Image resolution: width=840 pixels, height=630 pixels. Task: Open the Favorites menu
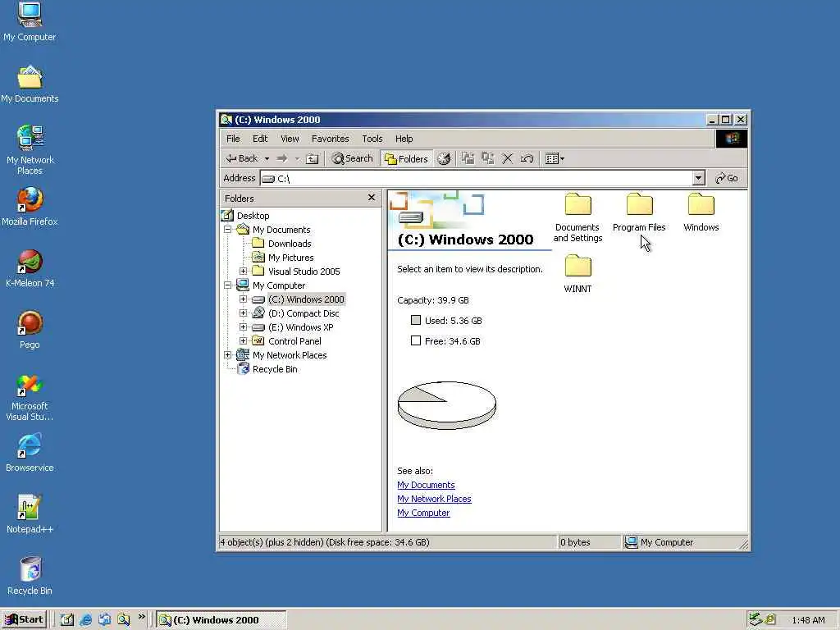point(330,139)
